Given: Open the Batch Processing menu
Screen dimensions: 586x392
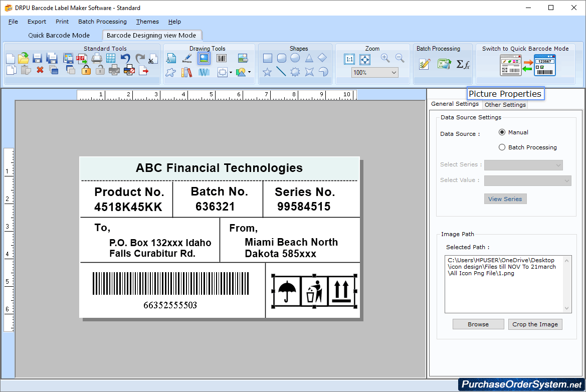Looking at the screenshot, I should 102,22.
